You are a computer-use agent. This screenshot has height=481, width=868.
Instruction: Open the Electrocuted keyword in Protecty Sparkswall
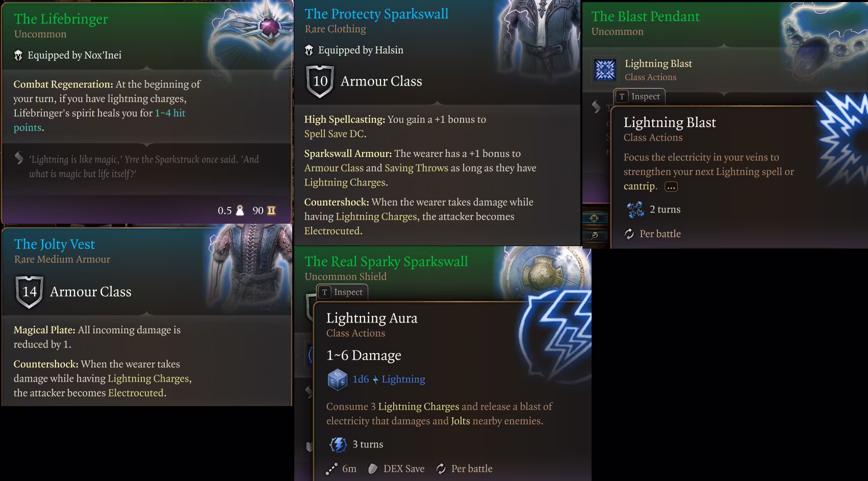(332, 231)
